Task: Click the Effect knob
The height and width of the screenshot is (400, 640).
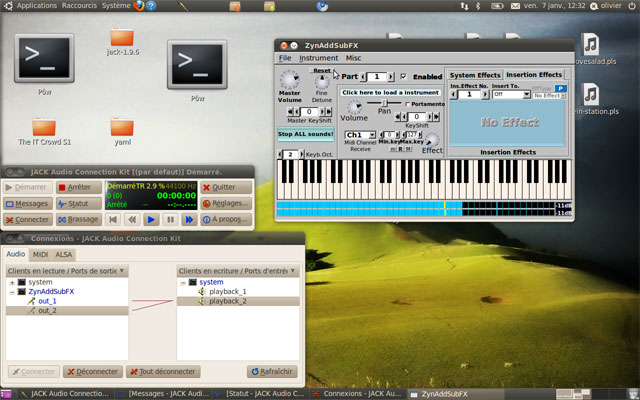Action: coord(432,140)
